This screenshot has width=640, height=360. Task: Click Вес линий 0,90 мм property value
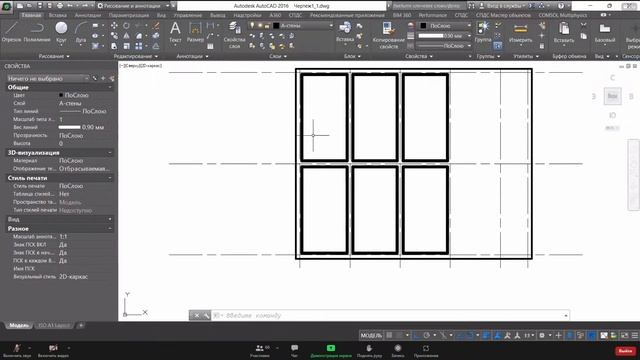click(x=82, y=127)
